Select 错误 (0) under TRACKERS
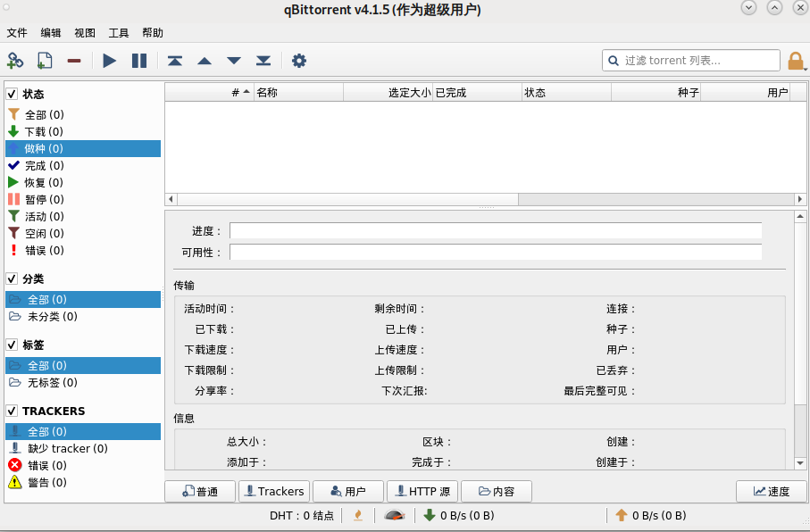 (x=83, y=465)
